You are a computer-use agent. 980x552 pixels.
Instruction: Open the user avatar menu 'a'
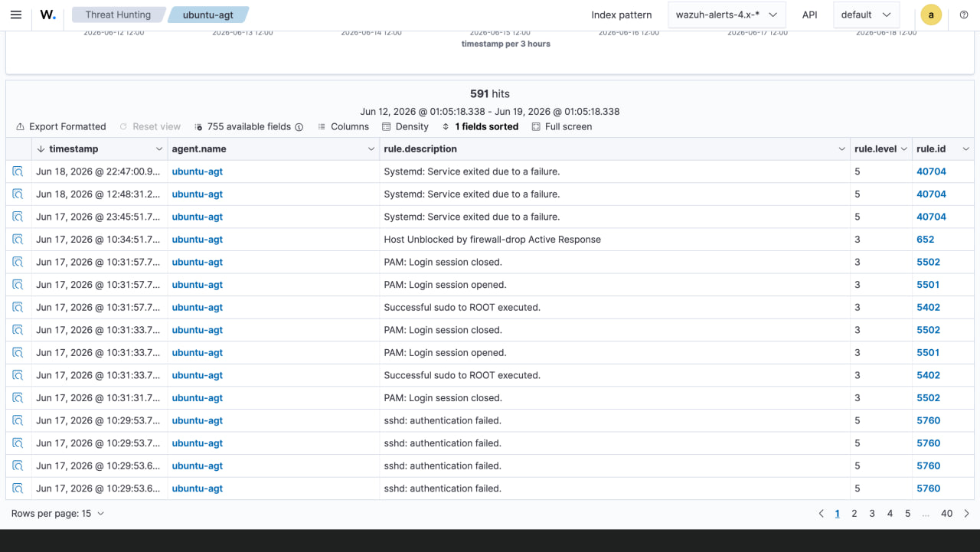(x=931, y=15)
